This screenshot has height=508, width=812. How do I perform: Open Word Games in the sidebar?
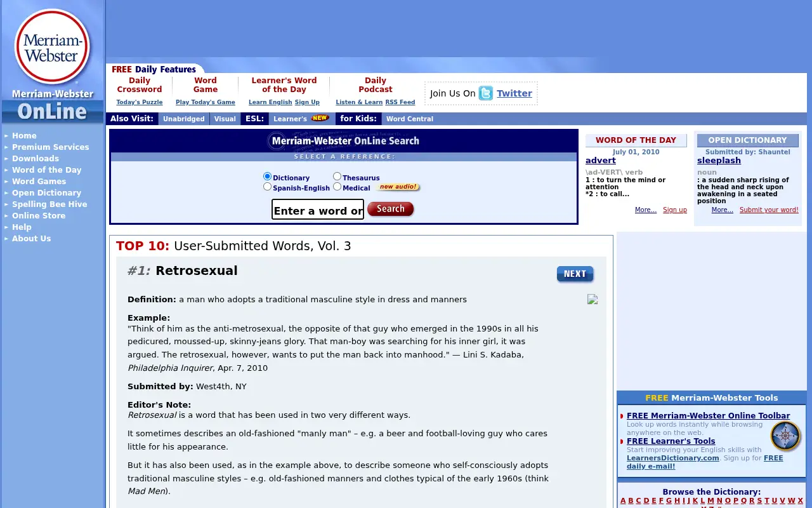[x=39, y=182]
